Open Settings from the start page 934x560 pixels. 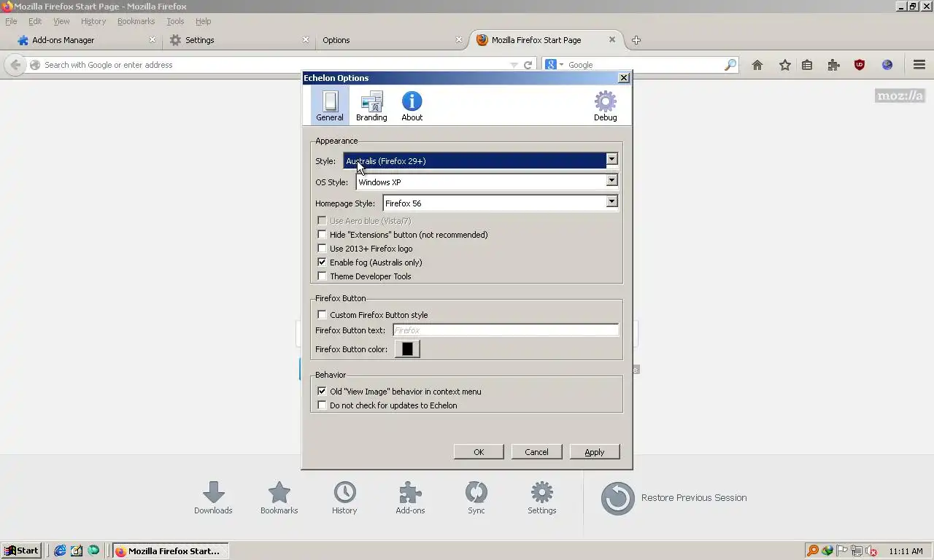point(541,498)
